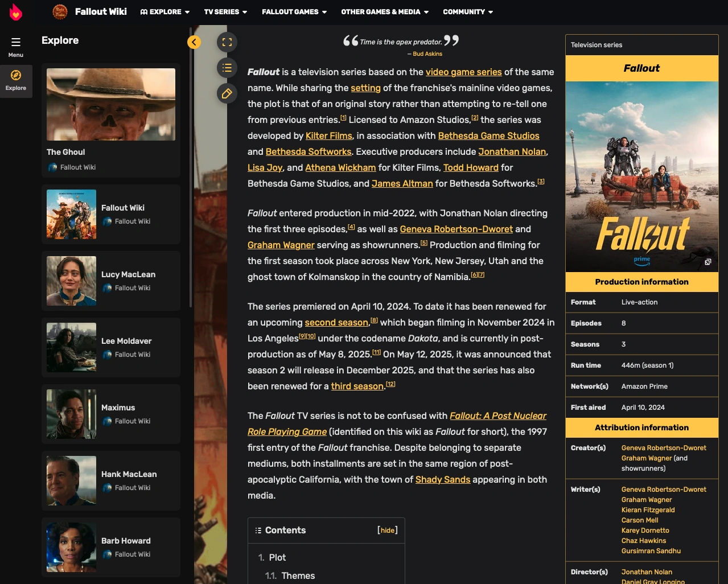Hide the Contents box
This screenshot has width=728, height=584.
[x=388, y=530]
